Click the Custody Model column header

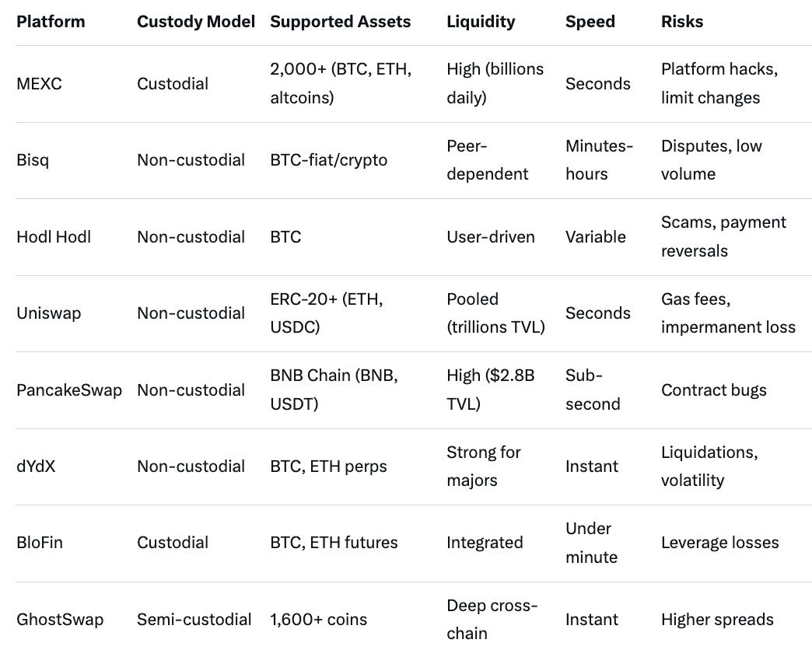click(x=196, y=22)
